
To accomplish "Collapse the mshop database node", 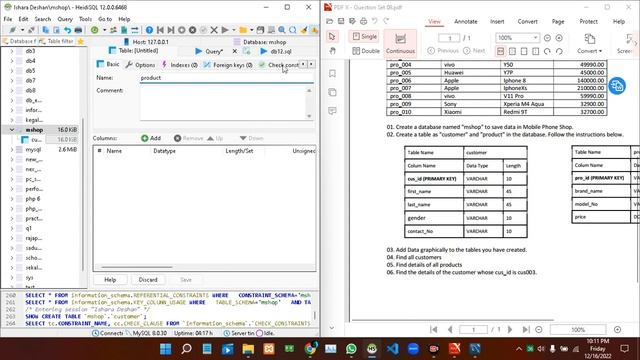I will 12,130.
